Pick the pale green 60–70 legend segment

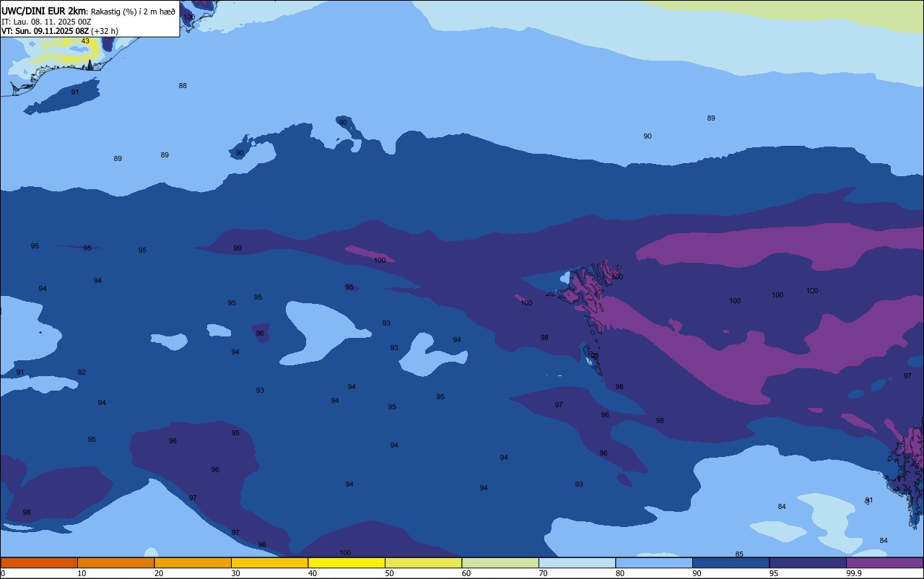[500, 562]
